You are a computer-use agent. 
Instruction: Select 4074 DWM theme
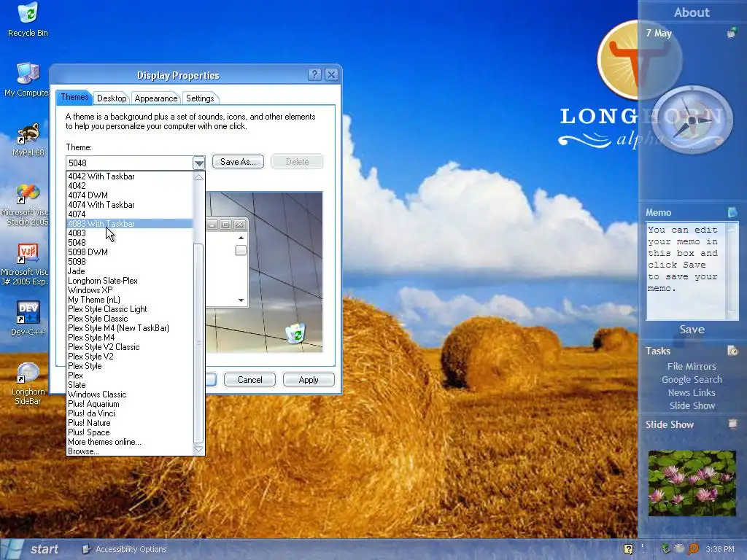coord(130,195)
